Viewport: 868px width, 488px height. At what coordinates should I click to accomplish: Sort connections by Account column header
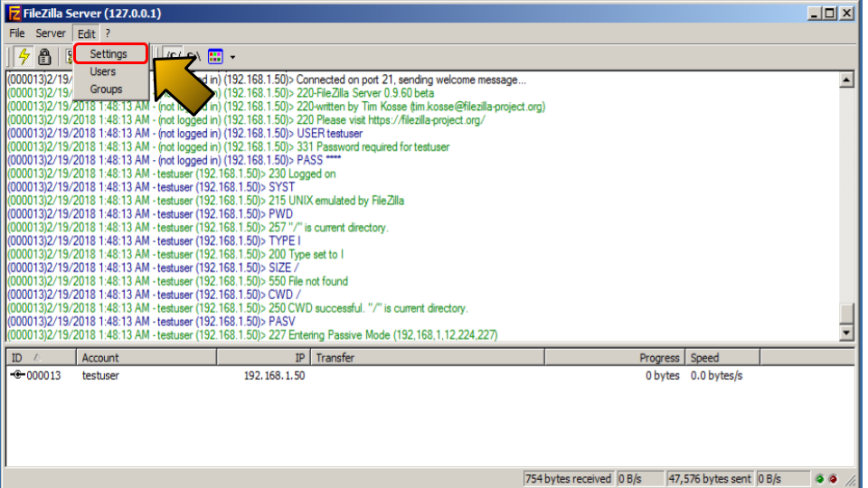[x=146, y=358]
